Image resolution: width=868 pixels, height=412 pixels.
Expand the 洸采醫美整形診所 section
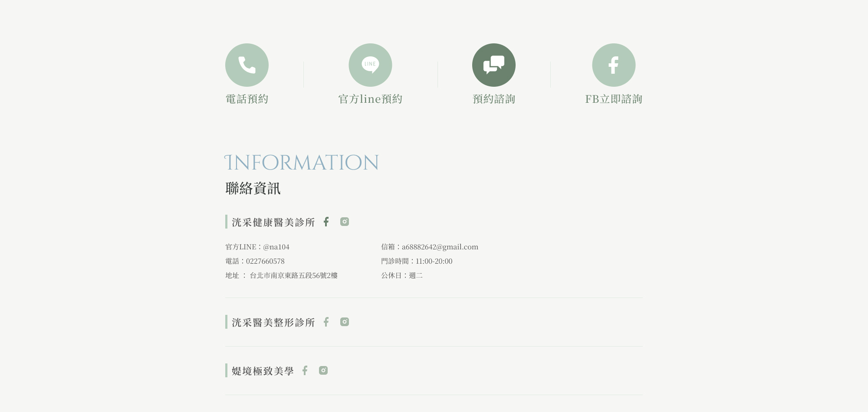(x=273, y=323)
